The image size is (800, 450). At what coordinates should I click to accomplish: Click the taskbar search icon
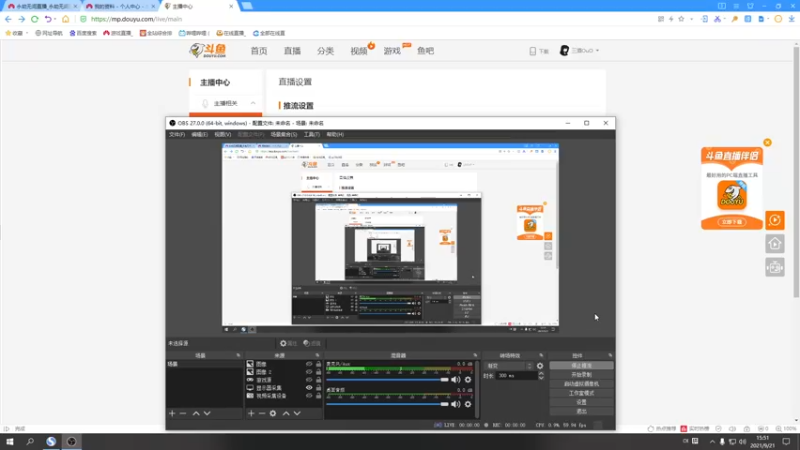point(30,442)
